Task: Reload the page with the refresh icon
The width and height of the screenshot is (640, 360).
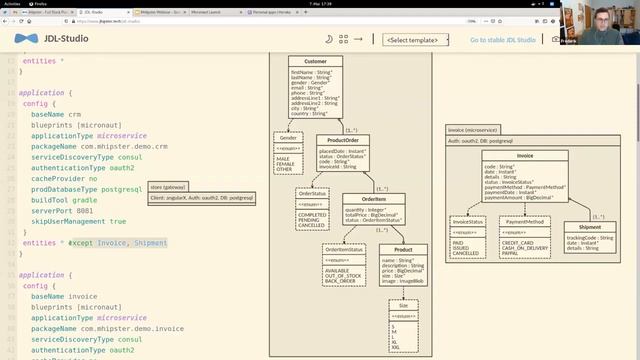Action: tap(21, 21)
